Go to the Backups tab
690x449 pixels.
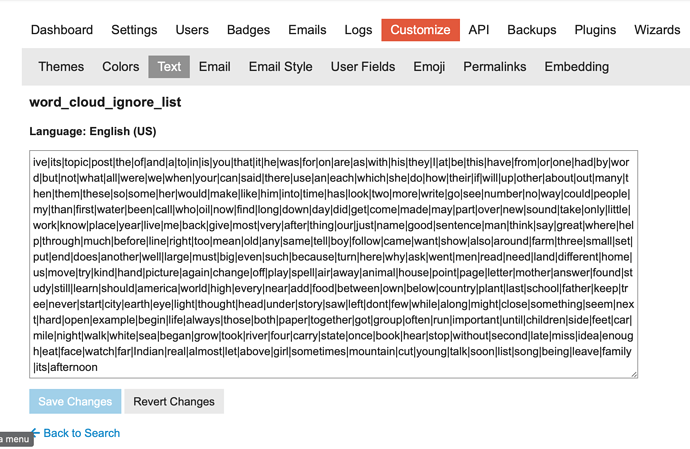point(532,30)
